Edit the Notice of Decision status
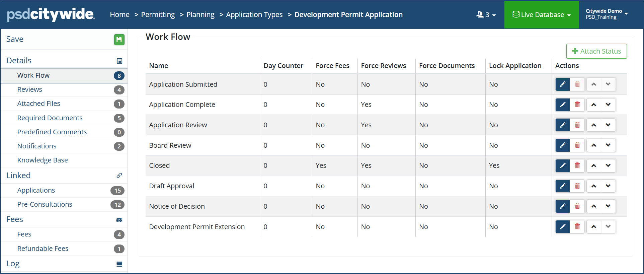This screenshot has width=644, height=274. pyautogui.click(x=562, y=206)
